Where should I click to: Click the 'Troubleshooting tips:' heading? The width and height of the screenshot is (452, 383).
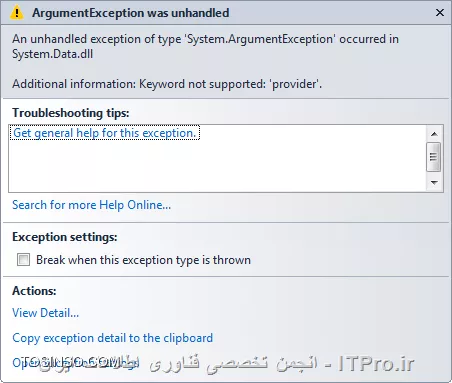pos(71,113)
